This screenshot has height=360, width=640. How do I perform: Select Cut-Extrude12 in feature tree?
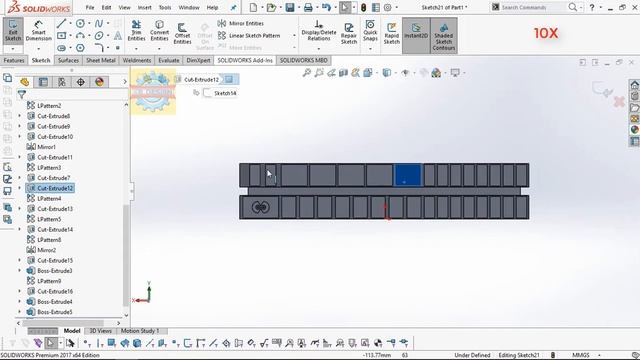point(50,188)
